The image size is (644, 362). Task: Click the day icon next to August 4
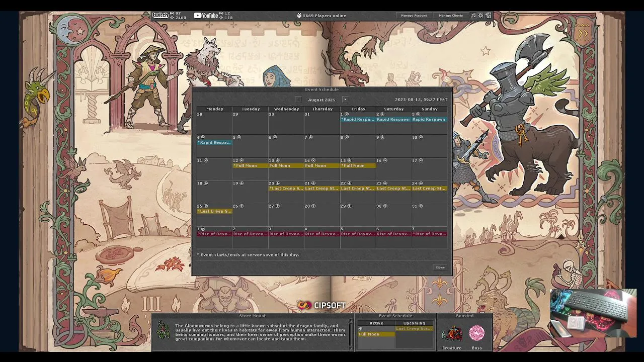click(203, 137)
